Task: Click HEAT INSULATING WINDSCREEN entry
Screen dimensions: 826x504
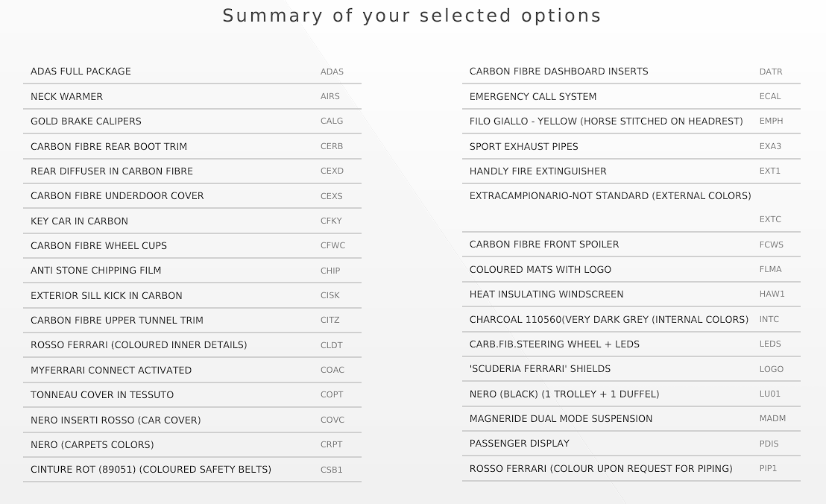Action: [x=631, y=294]
